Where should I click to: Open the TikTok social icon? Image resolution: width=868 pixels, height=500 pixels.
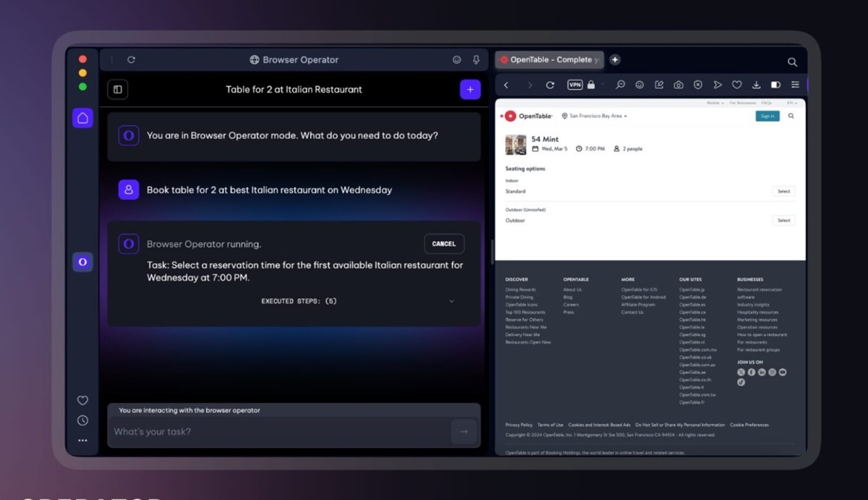coord(741,382)
